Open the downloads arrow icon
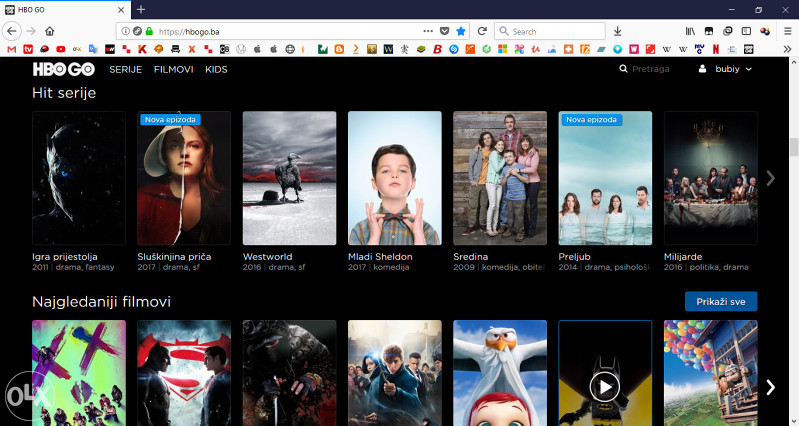Image resolution: width=799 pixels, height=426 pixels. [618, 31]
